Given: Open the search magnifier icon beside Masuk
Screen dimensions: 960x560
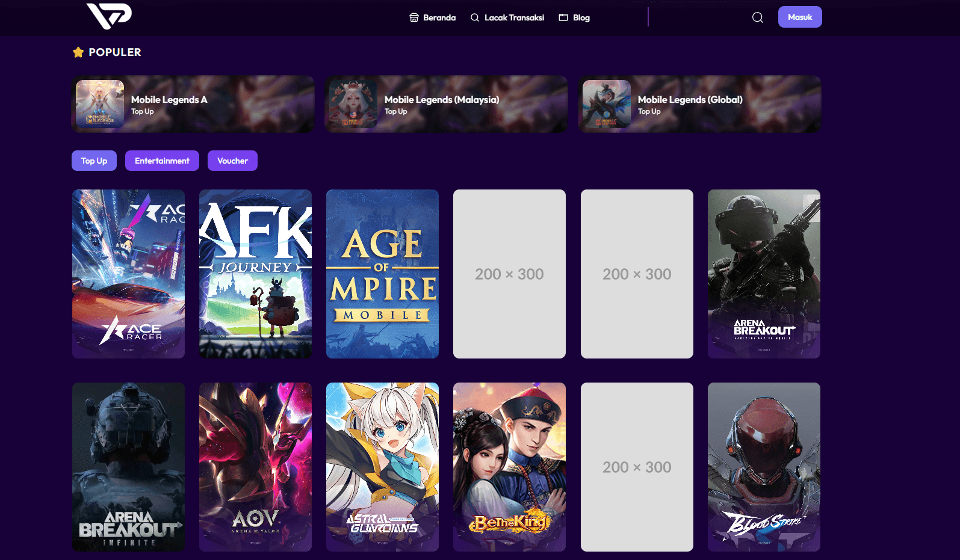Looking at the screenshot, I should pos(758,17).
